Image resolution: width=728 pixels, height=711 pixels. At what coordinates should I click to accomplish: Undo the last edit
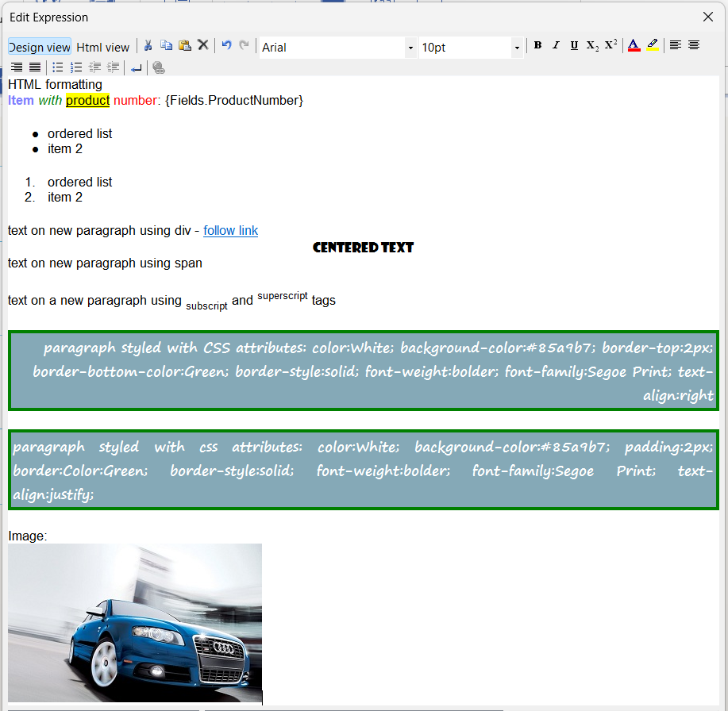(x=226, y=45)
